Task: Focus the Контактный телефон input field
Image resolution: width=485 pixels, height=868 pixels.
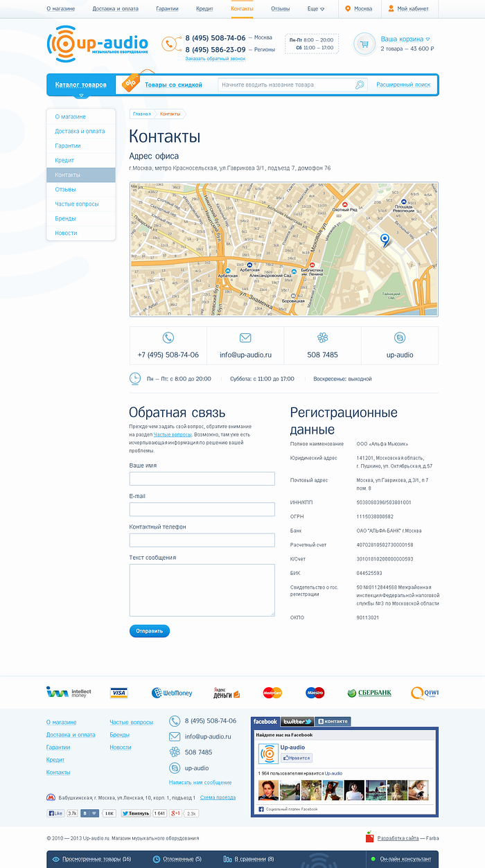Action: pyautogui.click(x=202, y=540)
